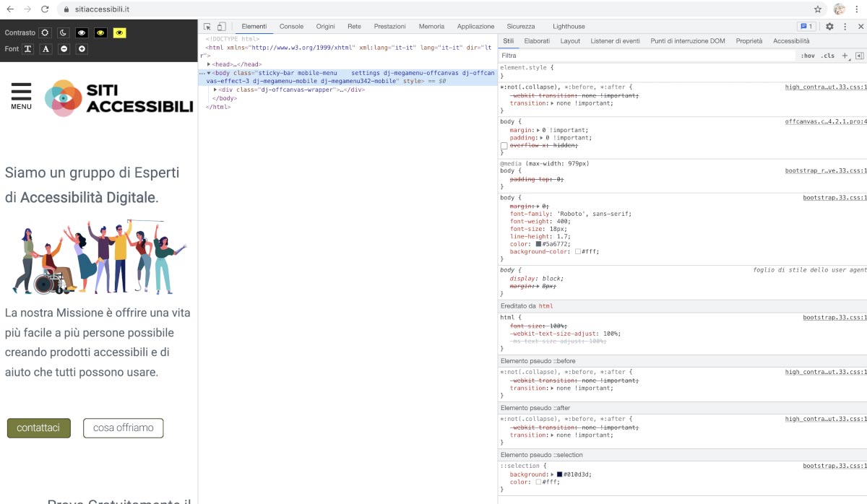Image resolution: width=867 pixels, height=504 pixels.
Task: Close the DevTools panel
Action: [x=860, y=27]
